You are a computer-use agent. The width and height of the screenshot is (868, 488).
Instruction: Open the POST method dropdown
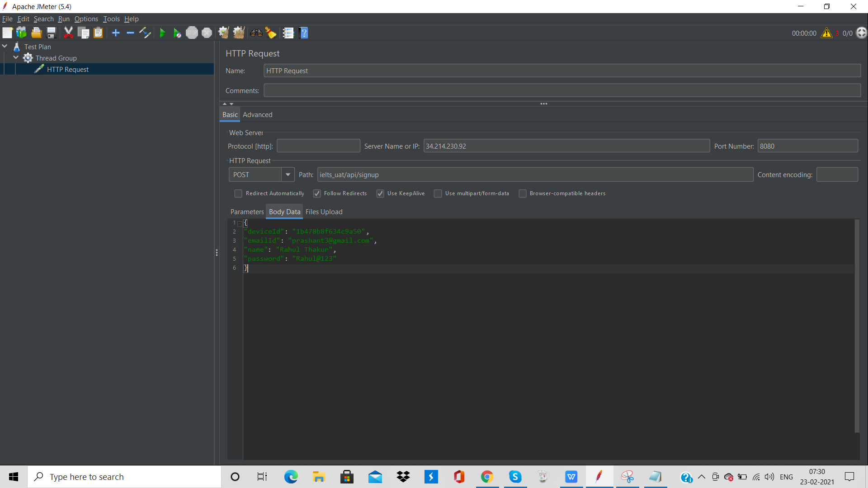tap(288, 175)
